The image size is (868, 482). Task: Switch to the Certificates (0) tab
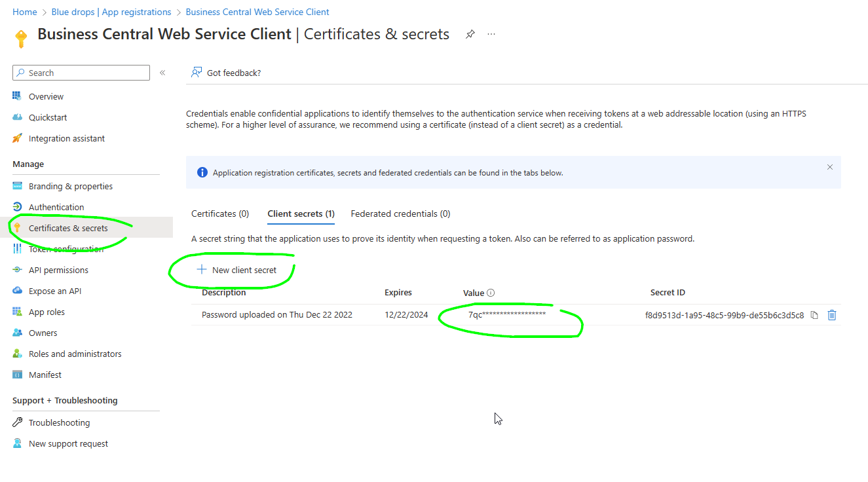[x=220, y=213]
